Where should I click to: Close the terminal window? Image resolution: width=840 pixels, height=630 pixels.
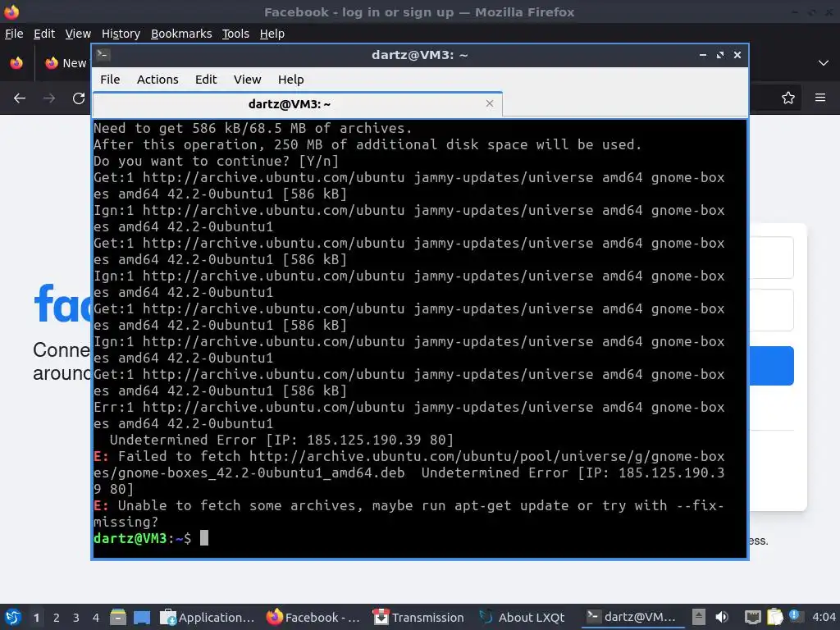[x=737, y=55]
